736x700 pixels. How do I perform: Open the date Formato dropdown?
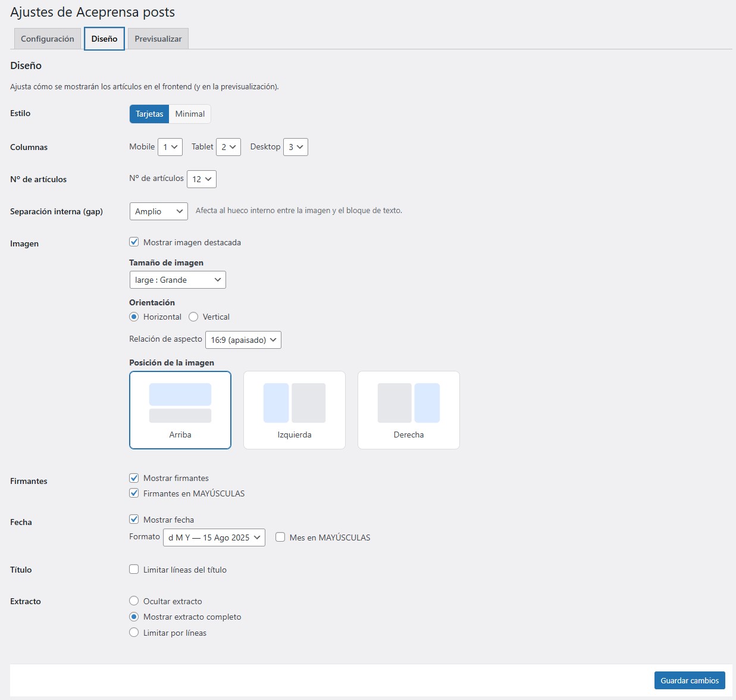tap(214, 537)
